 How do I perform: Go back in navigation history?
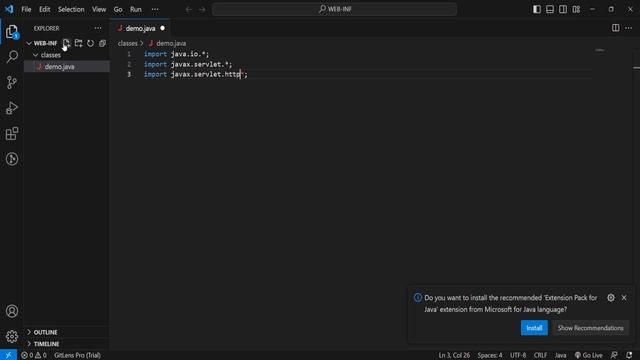[x=189, y=9]
